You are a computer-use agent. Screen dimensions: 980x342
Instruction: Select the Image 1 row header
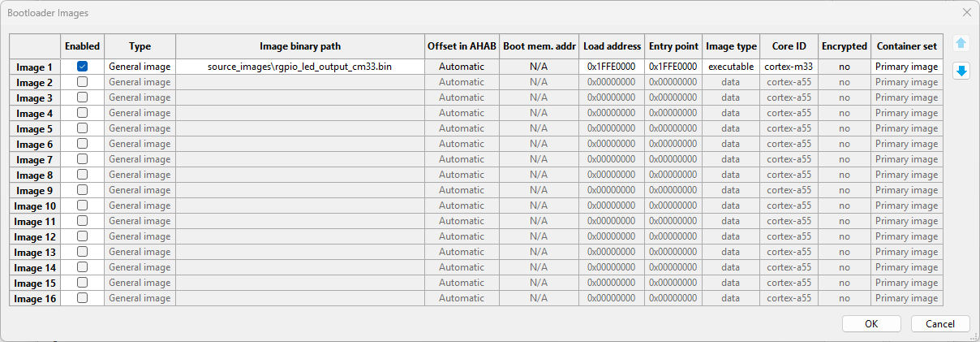point(35,67)
